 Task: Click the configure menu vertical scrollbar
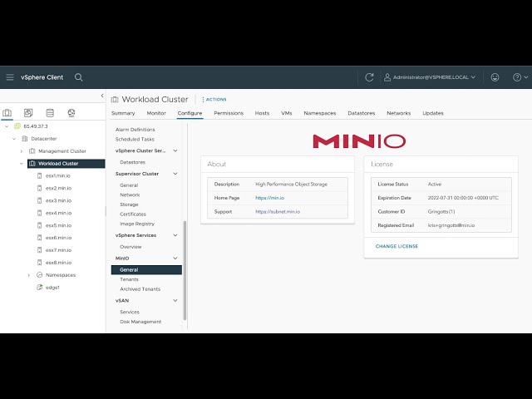click(x=185, y=270)
